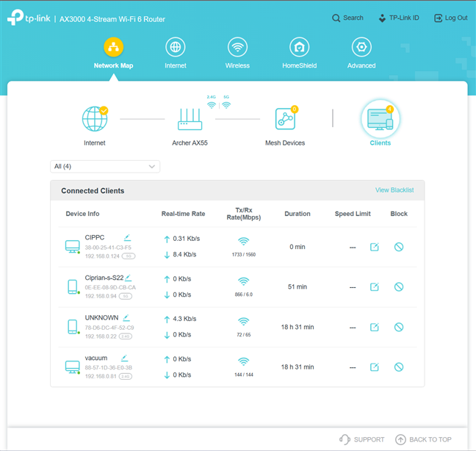This screenshot has width=476, height=451.
Task: Switch to the Internet tab
Action: click(176, 53)
